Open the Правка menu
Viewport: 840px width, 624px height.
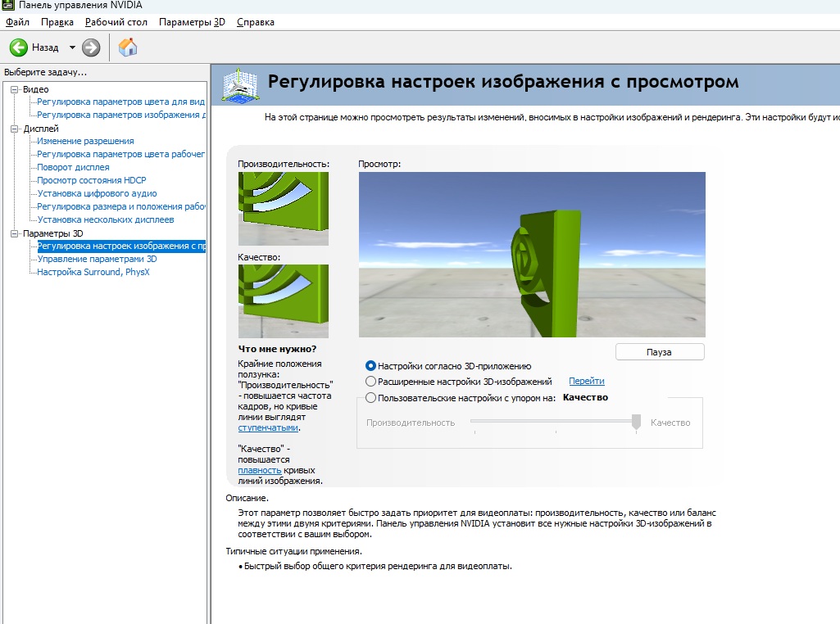(x=57, y=22)
